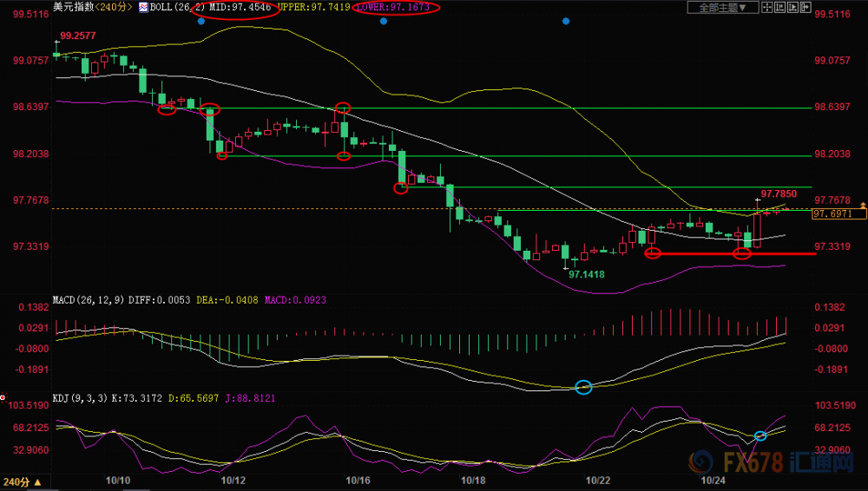Click the 97.6971 current price tag
The image size is (868, 491).
pos(839,213)
